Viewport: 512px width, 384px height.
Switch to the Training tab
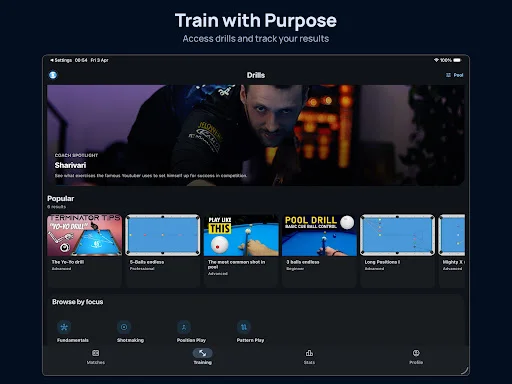point(203,357)
